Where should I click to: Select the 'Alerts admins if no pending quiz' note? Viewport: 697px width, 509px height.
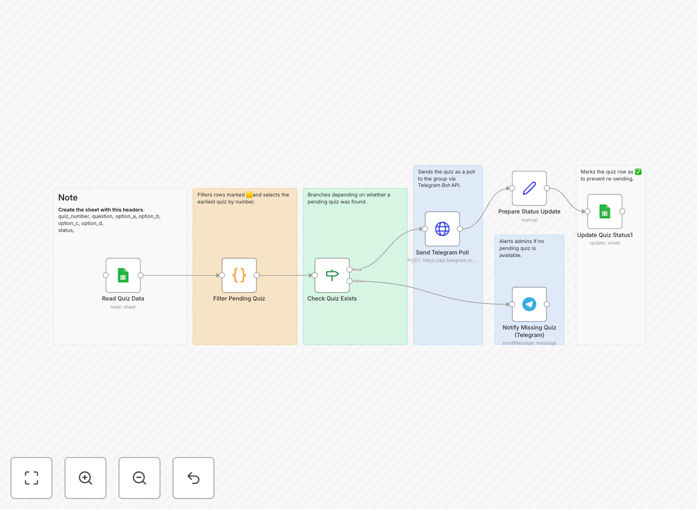click(529, 289)
